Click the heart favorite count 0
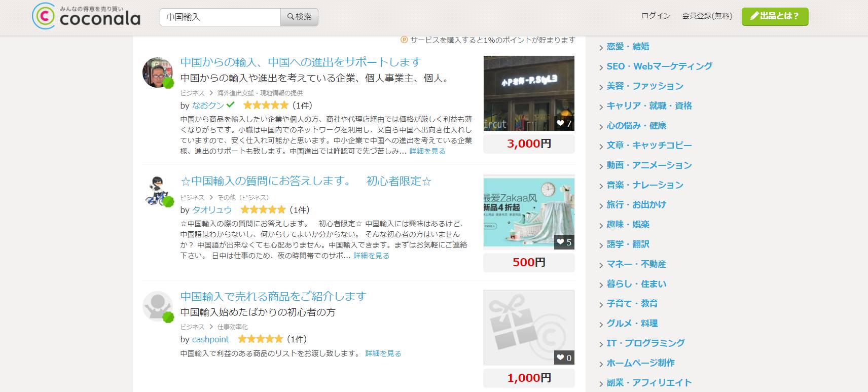Screen dimensions: 868x392 (564, 358)
